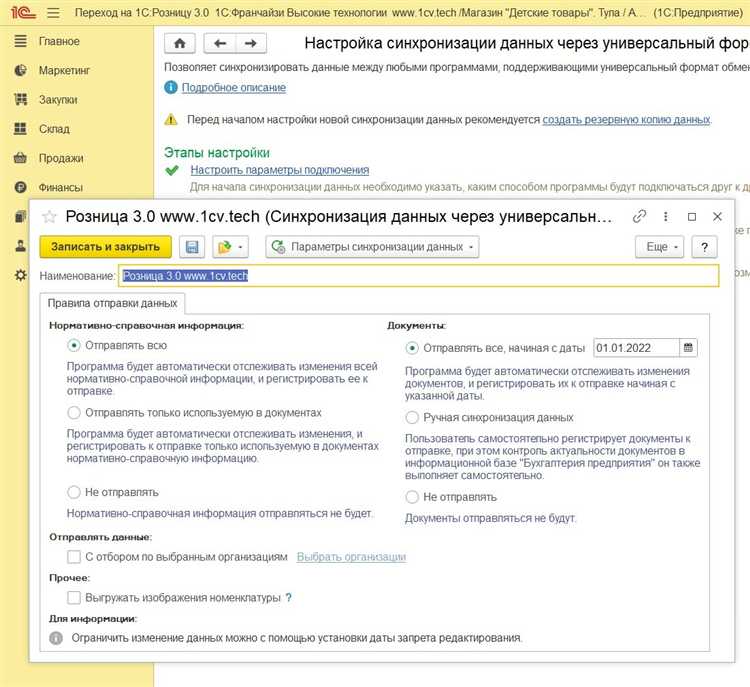Click the 1C logo icon
Image resolution: width=750 pixels, height=687 pixels.
coord(22,12)
